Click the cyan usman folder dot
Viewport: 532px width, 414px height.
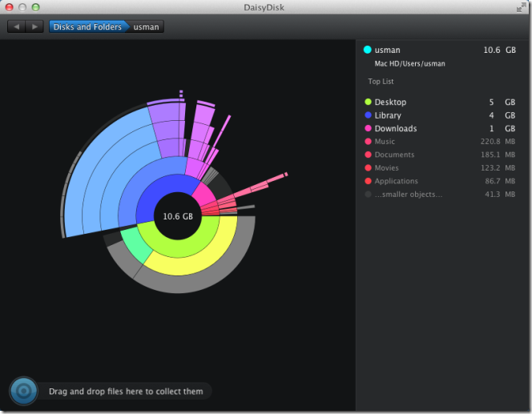[x=368, y=50]
